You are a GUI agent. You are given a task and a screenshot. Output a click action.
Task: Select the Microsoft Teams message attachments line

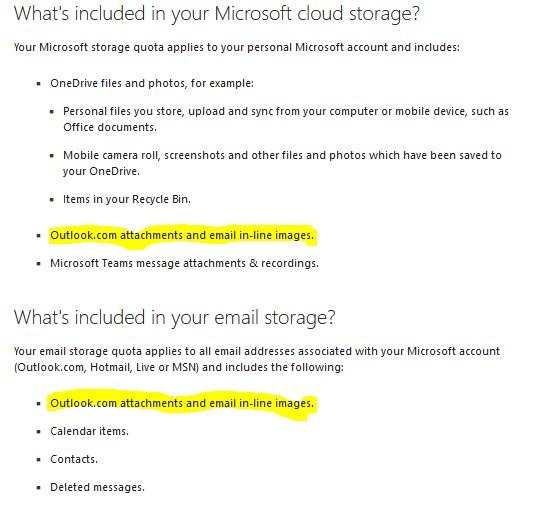[184, 263]
